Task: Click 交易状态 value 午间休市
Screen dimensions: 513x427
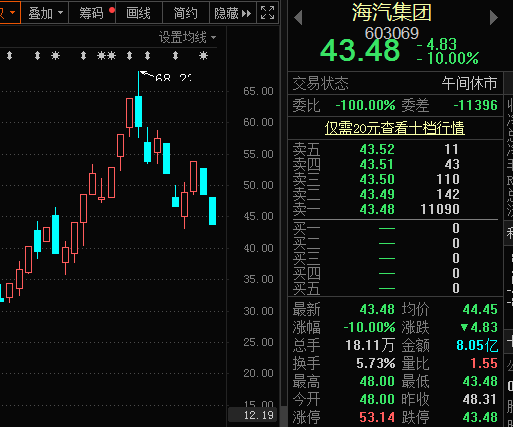Action: point(469,83)
